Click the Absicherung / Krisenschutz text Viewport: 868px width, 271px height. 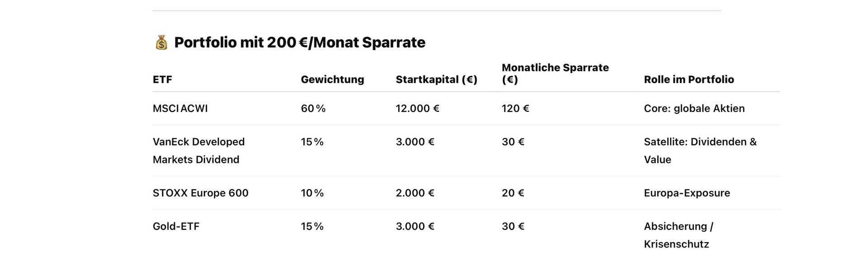[679, 235]
